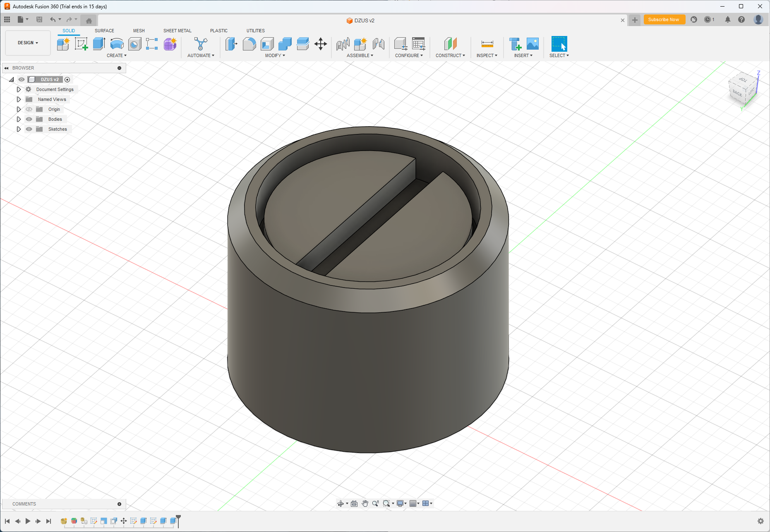This screenshot has height=532, width=770.
Task: Expand the Origin folder
Action: point(19,109)
